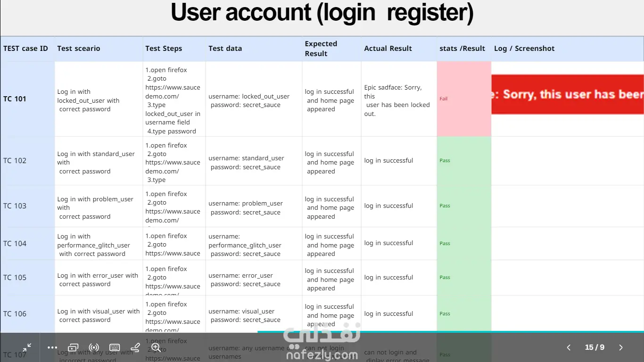Select the problem_user scenario description cell
Screen dimensions: 644x362
(99, 206)
